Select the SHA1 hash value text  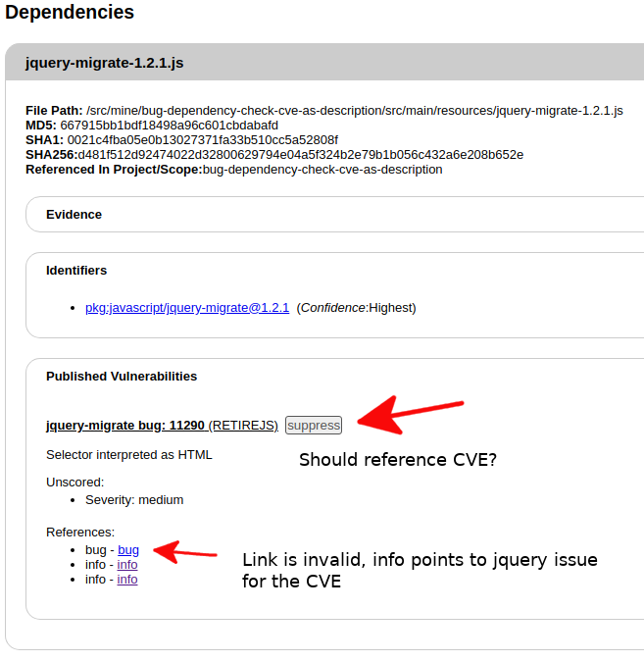click(203, 140)
